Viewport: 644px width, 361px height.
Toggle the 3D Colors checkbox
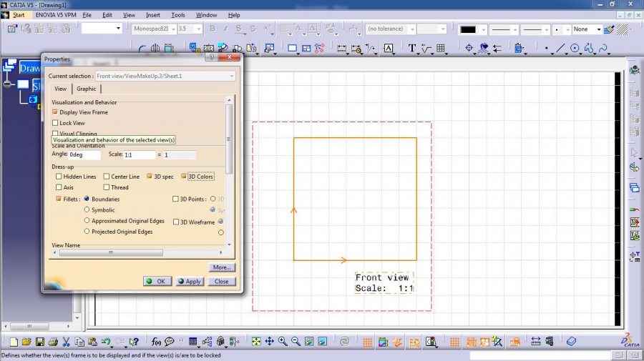pos(184,177)
